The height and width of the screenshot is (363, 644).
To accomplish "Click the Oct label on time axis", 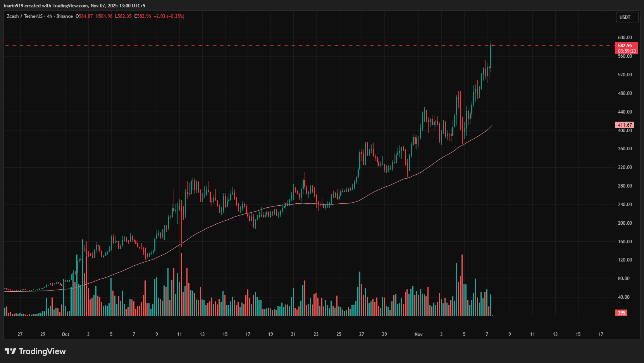I will pyautogui.click(x=65, y=334).
